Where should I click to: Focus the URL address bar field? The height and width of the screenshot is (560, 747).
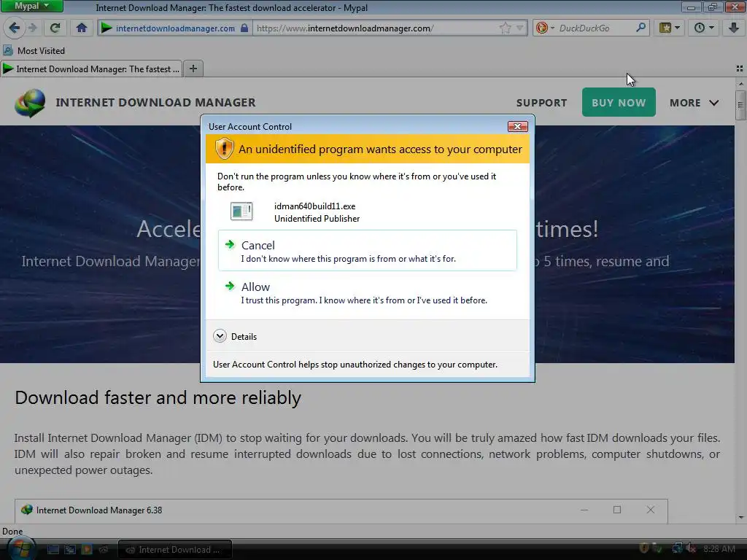coord(374,28)
